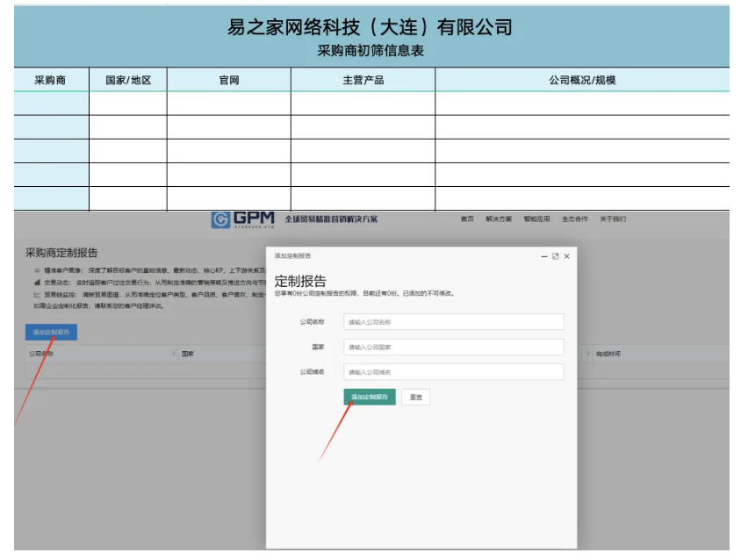This screenshot has height=560, width=748.
Task: Open the 解决方案 navigation menu
Action: tap(499, 219)
